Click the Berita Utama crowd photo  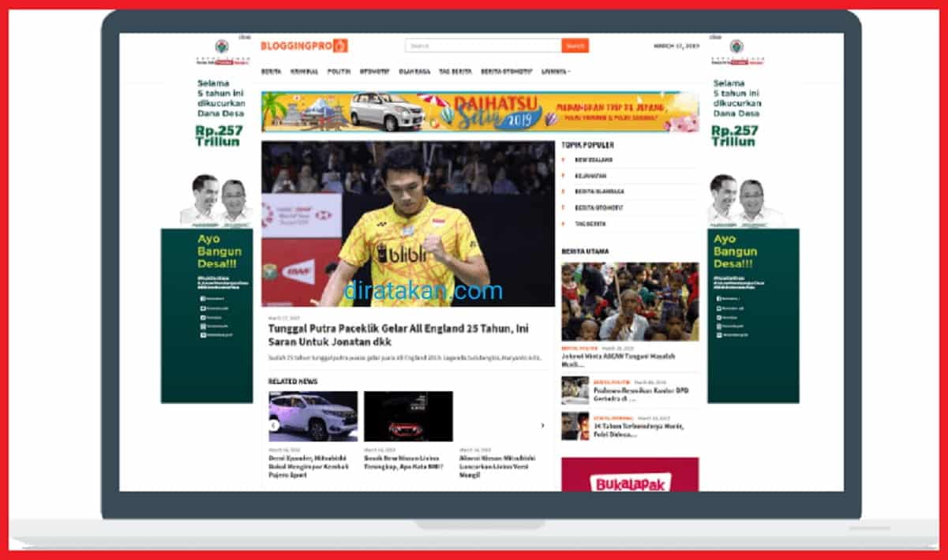(x=630, y=301)
